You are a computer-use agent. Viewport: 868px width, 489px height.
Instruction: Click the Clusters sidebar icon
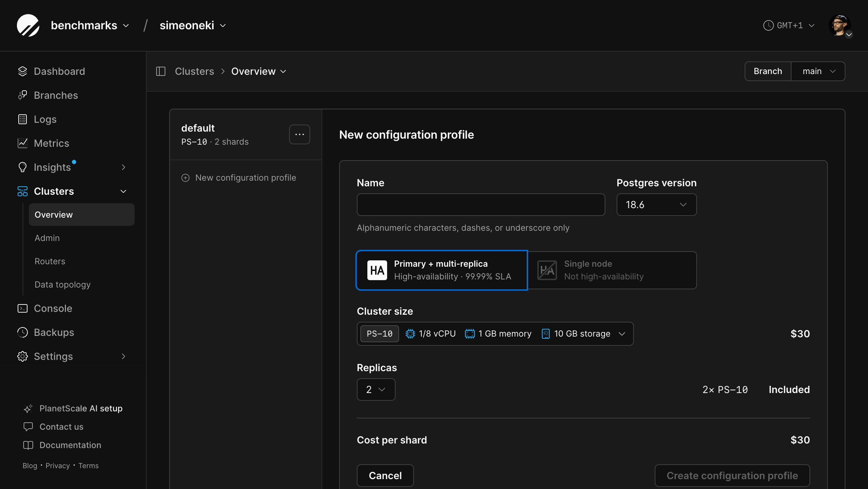pos(23,191)
